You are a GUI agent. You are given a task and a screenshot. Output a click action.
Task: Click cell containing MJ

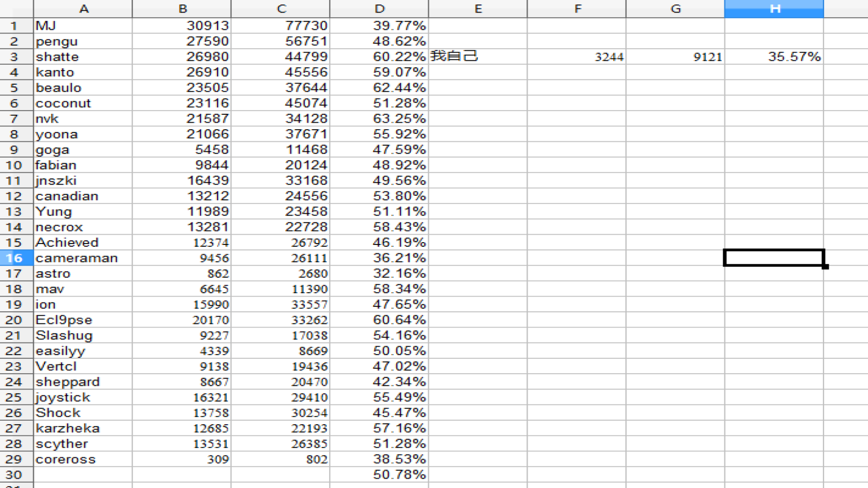(83, 26)
